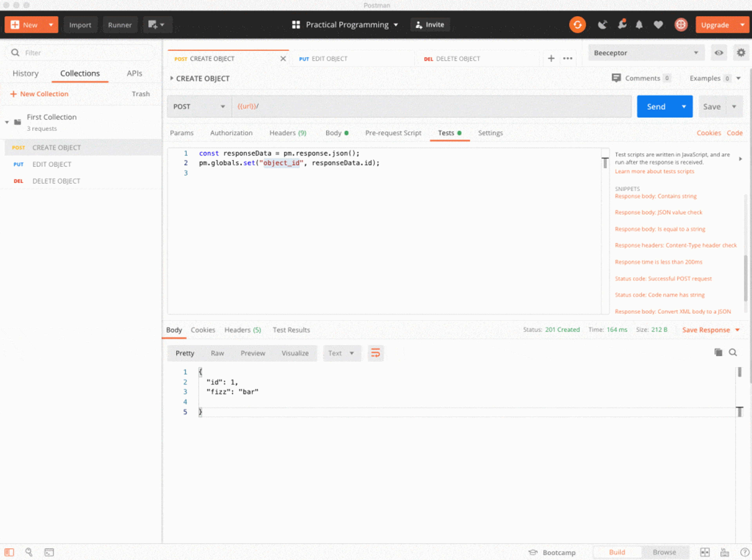The height and width of the screenshot is (560, 752).
Task: Open Bootcamp from status bar
Action: point(552,552)
